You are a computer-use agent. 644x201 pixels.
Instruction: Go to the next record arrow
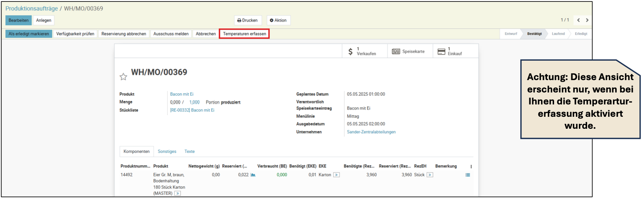(587, 20)
